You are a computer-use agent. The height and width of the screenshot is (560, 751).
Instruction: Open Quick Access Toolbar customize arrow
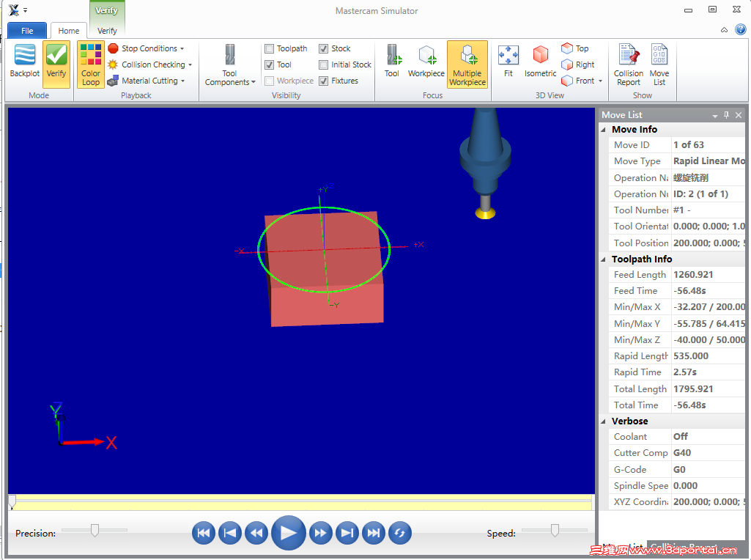(26, 10)
